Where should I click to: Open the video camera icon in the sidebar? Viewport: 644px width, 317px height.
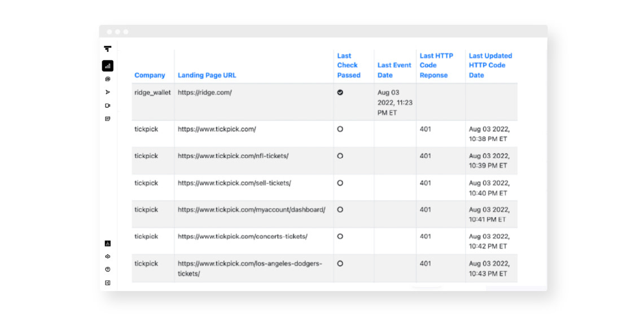click(108, 105)
